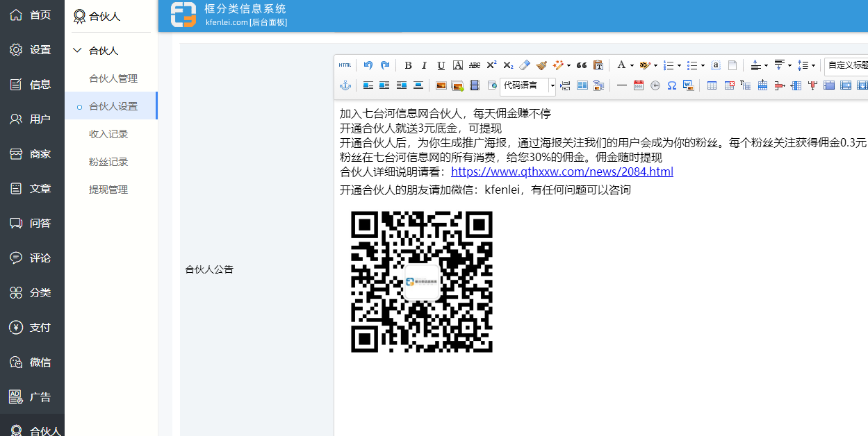Viewport: 868px width, 436px height.
Task: Switch editor to HTML source mode
Action: click(x=345, y=65)
